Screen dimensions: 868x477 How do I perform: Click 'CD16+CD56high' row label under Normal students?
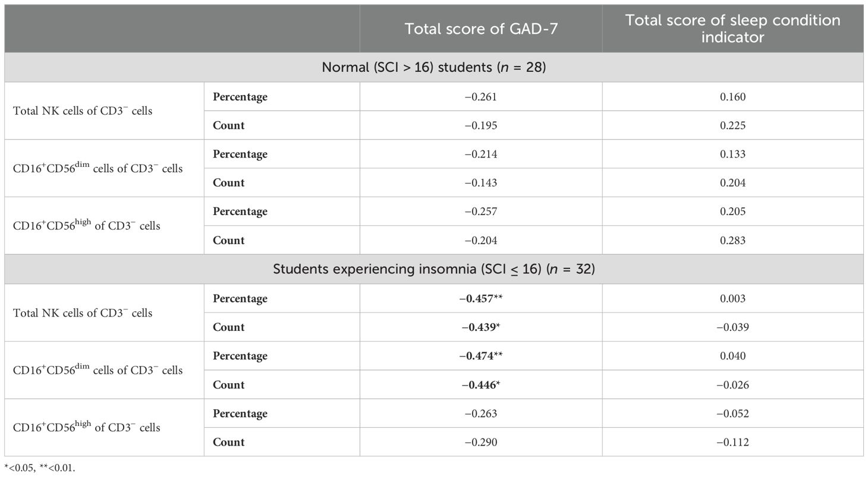86,226
